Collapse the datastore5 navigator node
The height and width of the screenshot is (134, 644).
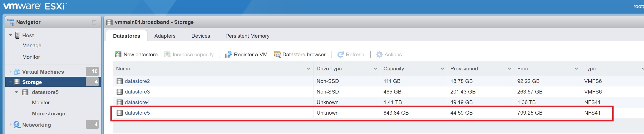coord(16,92)
